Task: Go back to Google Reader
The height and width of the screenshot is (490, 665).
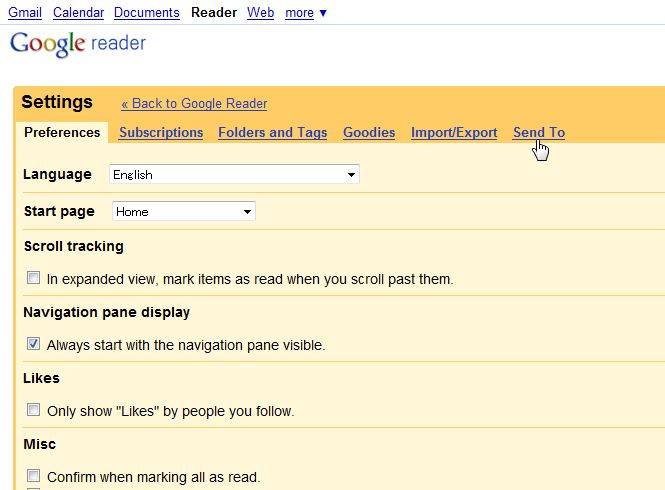Action: tap(194, 104)
